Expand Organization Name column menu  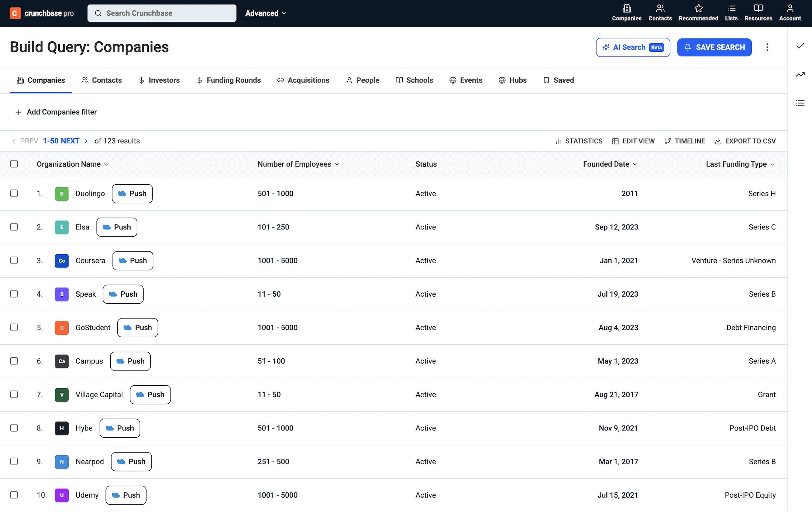click(x=106, y=164)
